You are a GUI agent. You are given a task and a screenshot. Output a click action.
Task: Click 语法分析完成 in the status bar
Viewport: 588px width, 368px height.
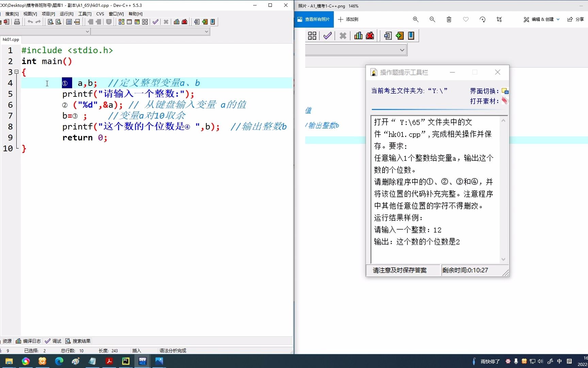tap(173, 351)
